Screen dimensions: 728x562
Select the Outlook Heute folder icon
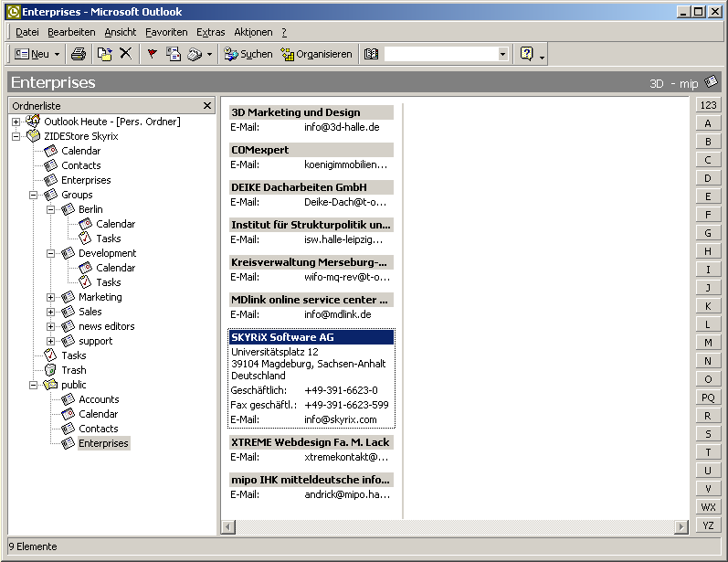33,121
